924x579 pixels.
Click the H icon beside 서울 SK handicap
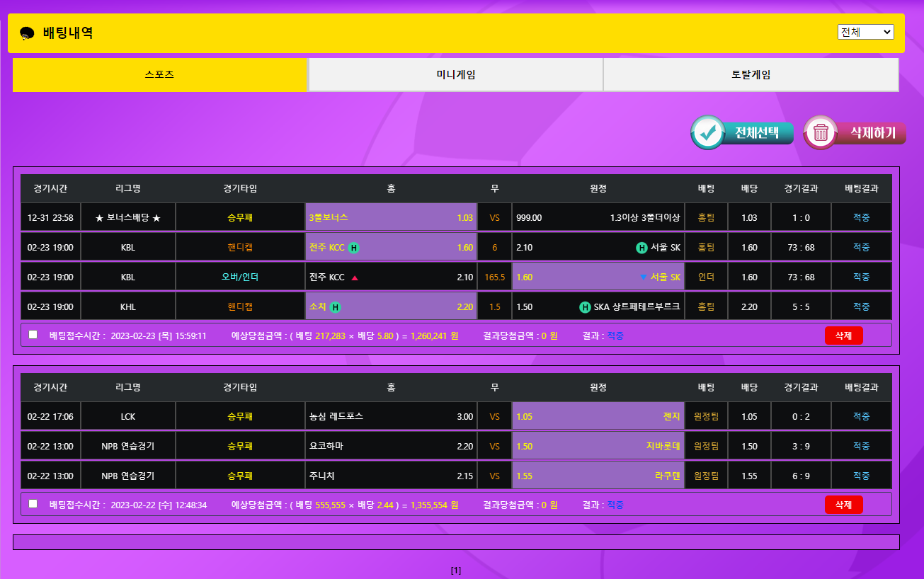tap(641, 248)
